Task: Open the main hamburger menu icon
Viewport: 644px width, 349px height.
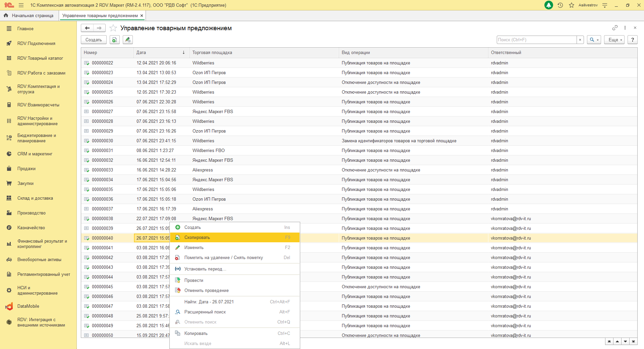Action: (x=21, y=5)
